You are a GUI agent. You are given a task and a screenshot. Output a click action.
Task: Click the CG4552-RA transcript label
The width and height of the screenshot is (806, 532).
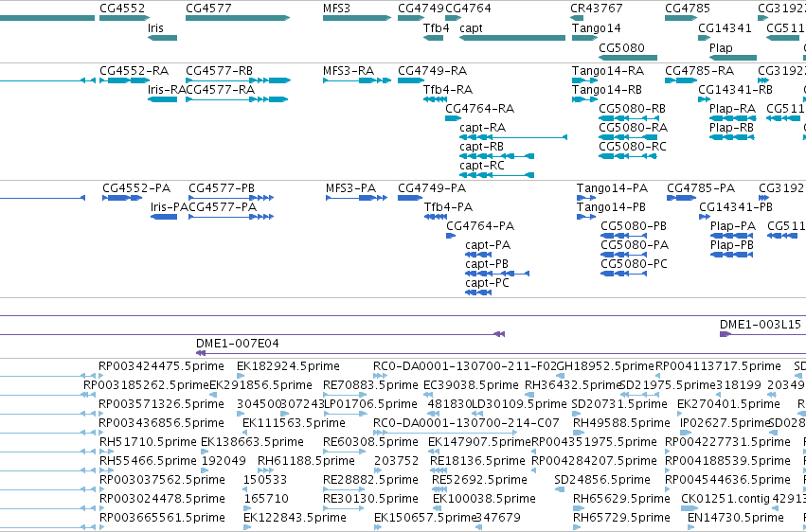click(134, 70)
